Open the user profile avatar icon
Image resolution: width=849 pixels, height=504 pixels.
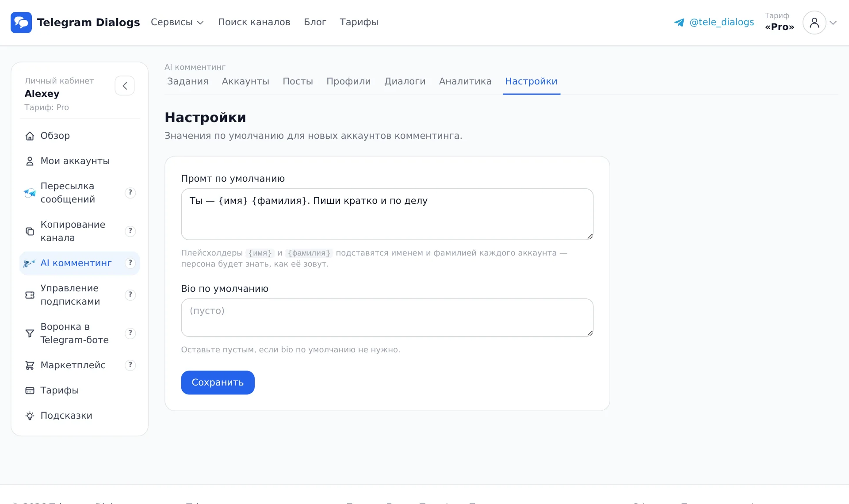click(x=814, y=23)
